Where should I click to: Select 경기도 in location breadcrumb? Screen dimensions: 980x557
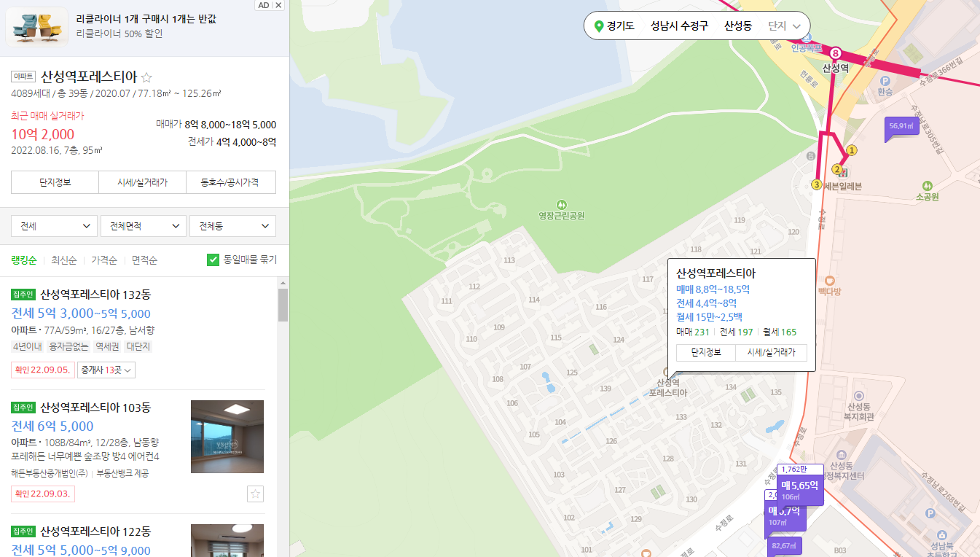(x=620, y=26)
